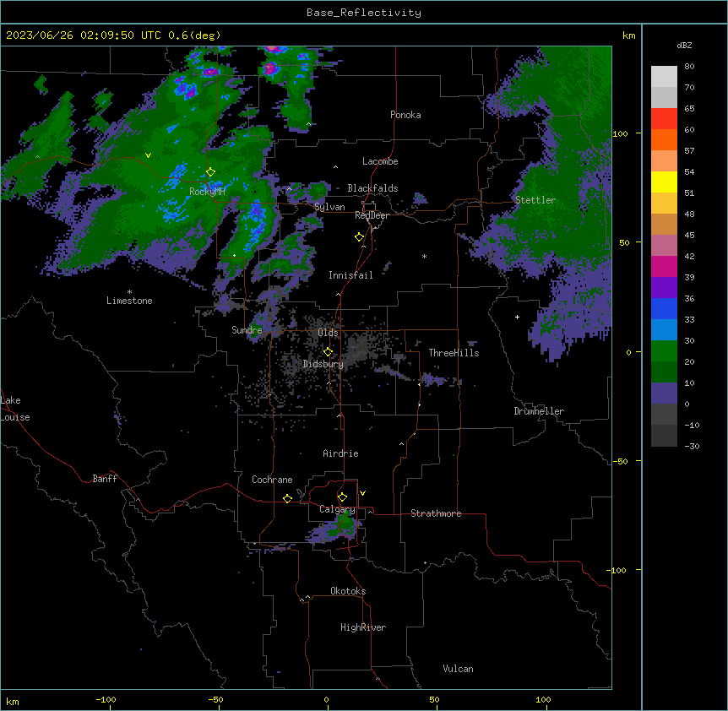Click the Okotoks label
Viewport: 728px width, 711px height.
pos(348,591)
